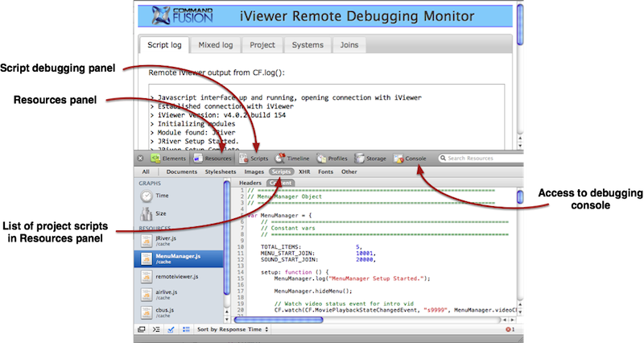644x343 pixels.
Task: Switch to the Joins tab
Action: click(x=349, y=45)
